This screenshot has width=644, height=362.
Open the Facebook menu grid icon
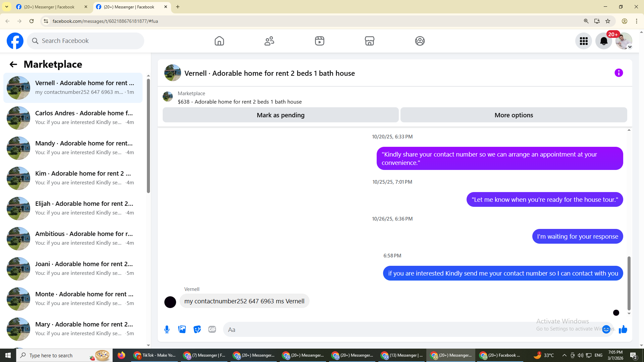tap(584, 41)
